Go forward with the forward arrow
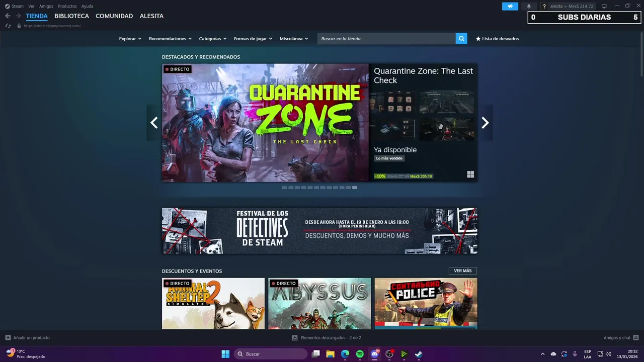Viewport: 644px width, 362px height. (x=18, y=16)
